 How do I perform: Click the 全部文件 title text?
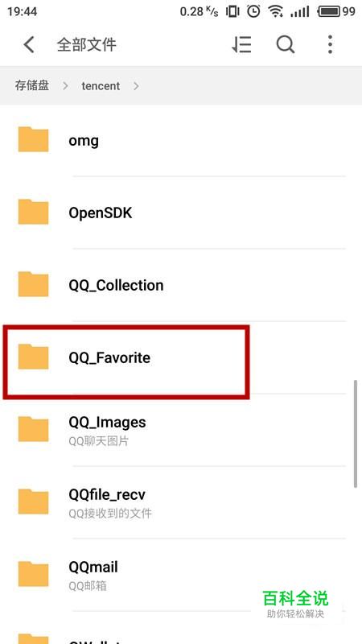click(87, 44)
